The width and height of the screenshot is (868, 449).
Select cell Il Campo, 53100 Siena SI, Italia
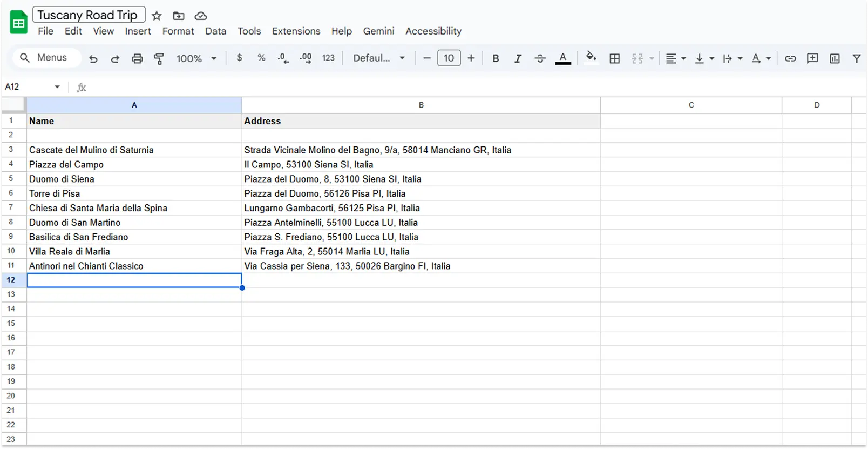coord(421,165)
